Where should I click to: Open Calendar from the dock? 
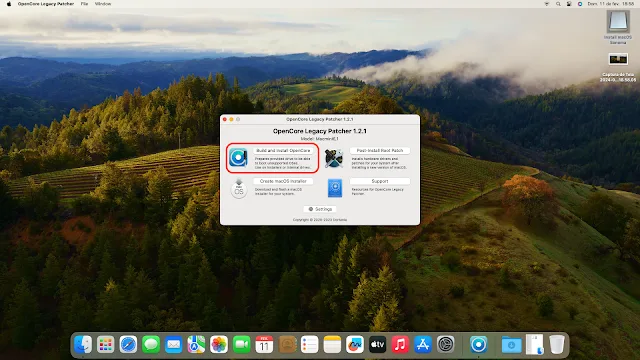pos(264,344)
